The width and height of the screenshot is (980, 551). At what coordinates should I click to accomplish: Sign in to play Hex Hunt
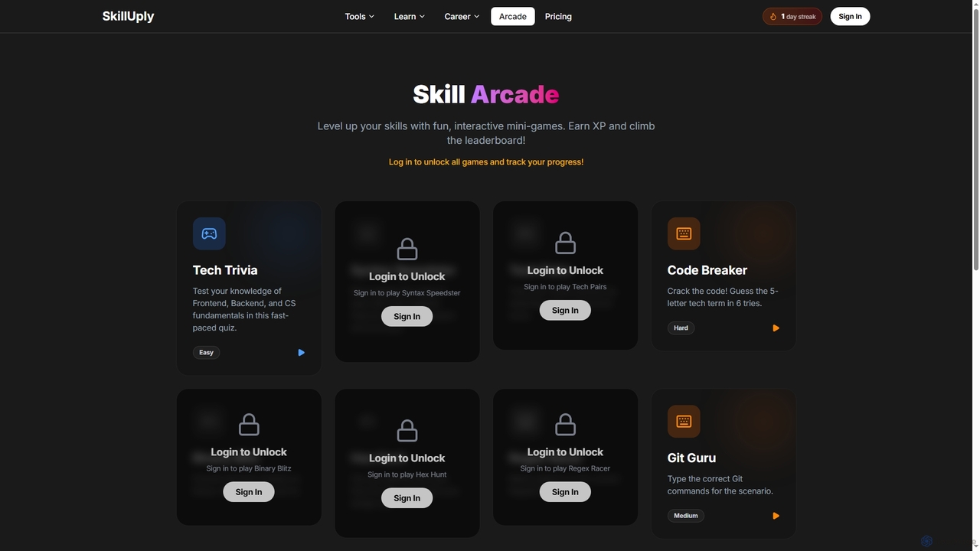407,498
